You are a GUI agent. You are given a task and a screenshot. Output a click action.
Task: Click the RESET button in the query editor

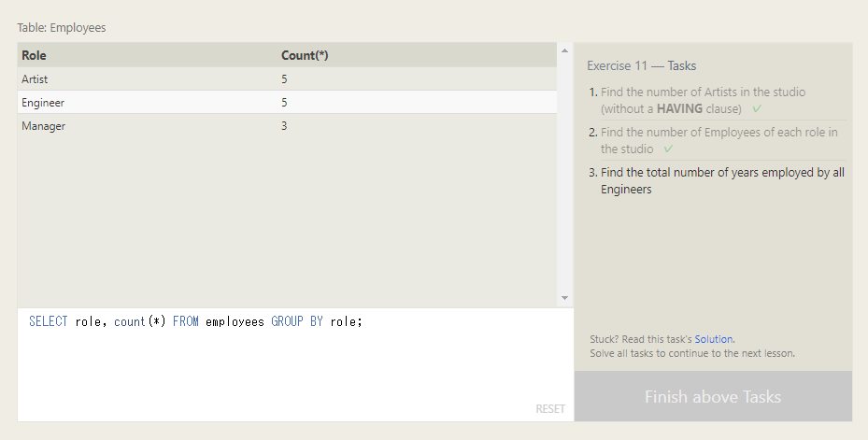pos(550,408)
